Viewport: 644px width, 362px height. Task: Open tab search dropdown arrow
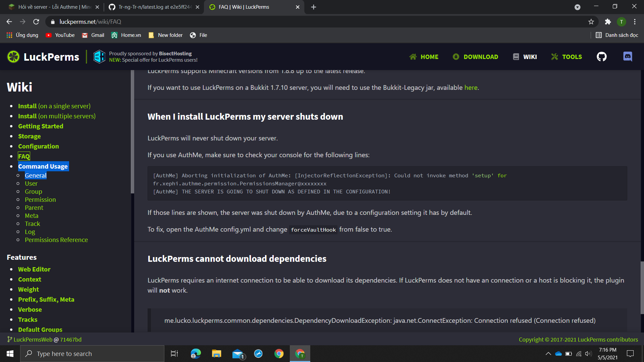pyautogui.click(x=577, y=7)
